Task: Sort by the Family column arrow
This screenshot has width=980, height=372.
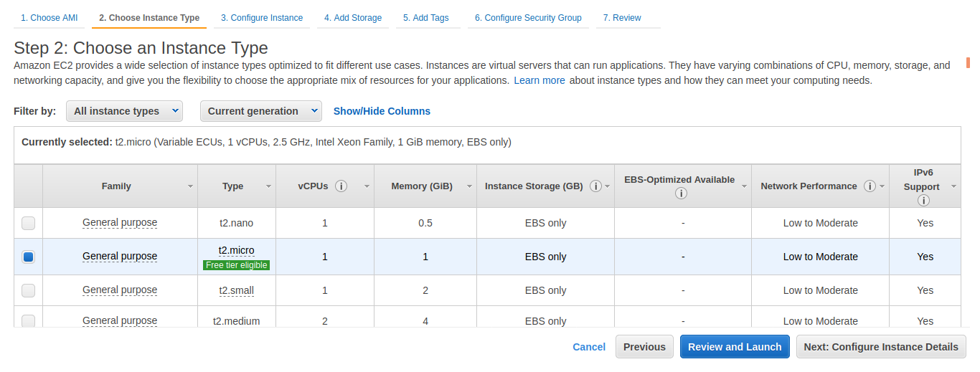Action: tap(190, 186)
